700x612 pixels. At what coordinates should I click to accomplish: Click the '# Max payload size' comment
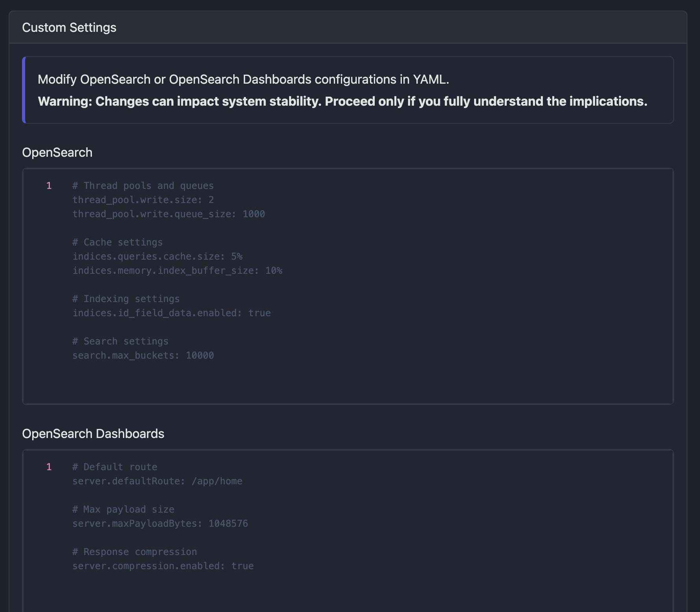[123, 509]
